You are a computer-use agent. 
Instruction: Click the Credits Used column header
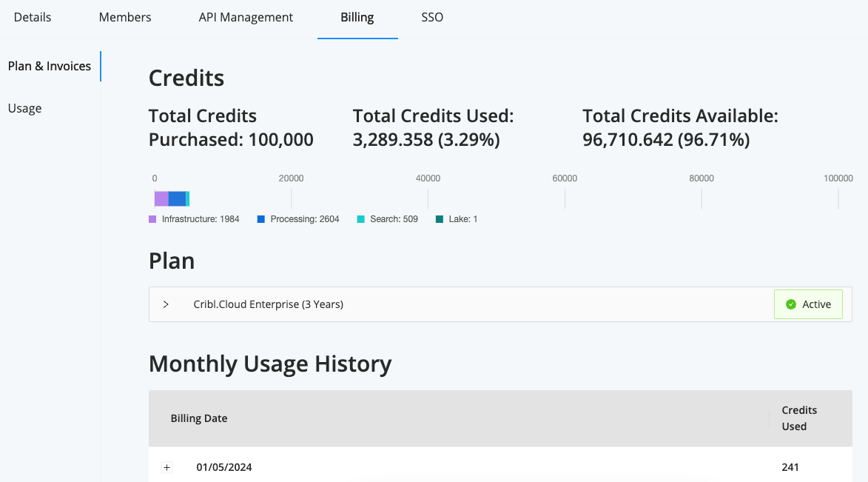[799, 418]
